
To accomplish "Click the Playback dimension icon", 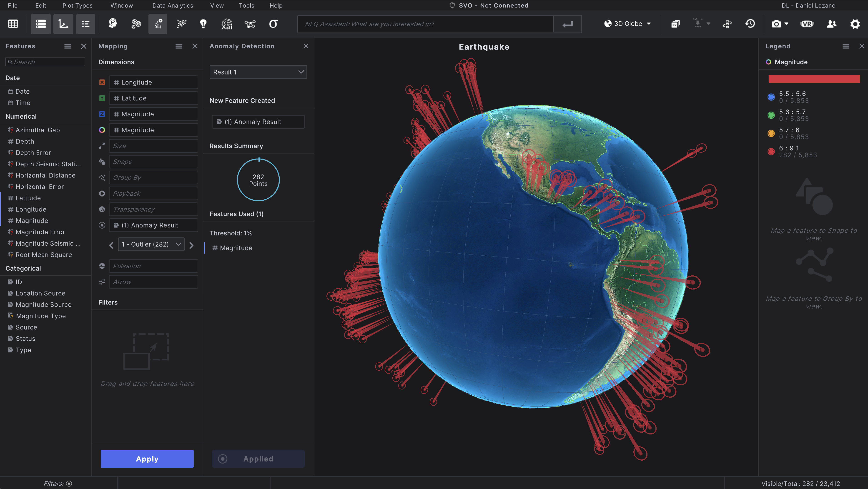I will click(x=102, y=194).
